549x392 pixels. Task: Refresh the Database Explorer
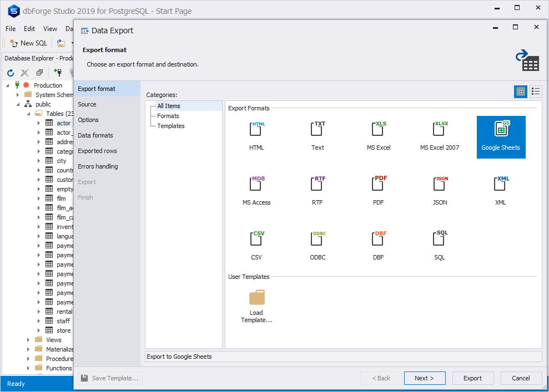coord(11,73)
